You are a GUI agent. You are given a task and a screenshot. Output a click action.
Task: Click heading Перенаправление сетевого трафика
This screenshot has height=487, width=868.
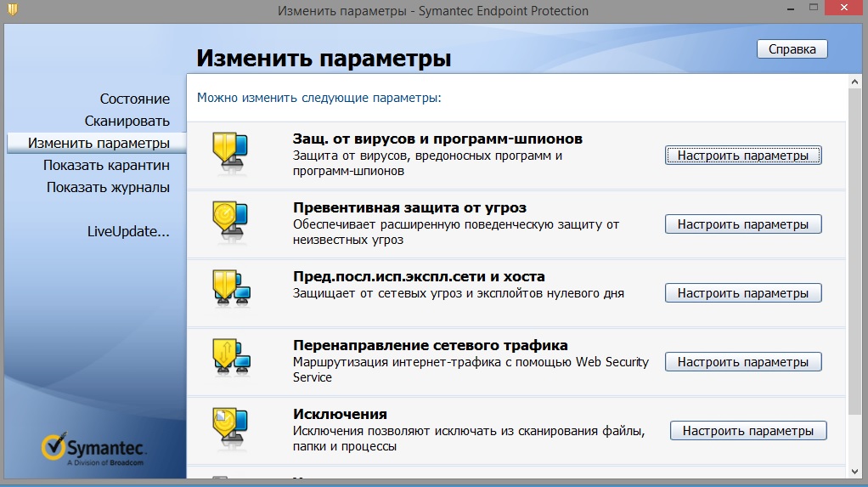430,344
